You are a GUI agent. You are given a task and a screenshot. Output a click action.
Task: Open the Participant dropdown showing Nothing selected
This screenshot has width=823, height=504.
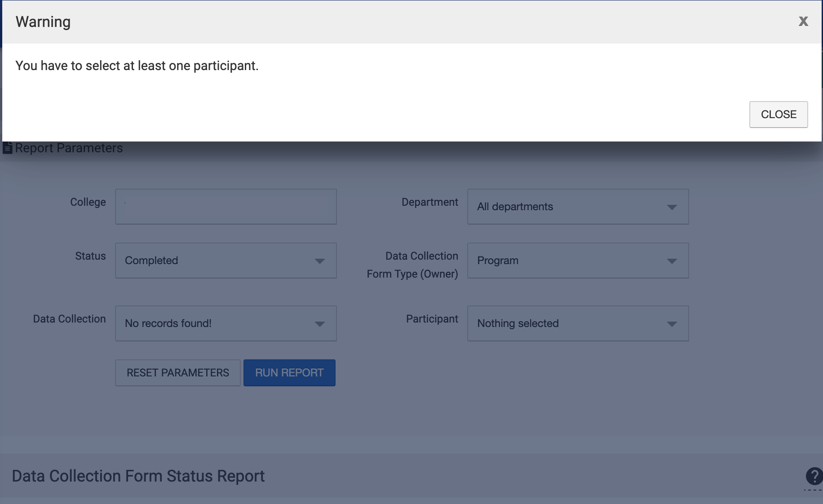tap(578, 323)
